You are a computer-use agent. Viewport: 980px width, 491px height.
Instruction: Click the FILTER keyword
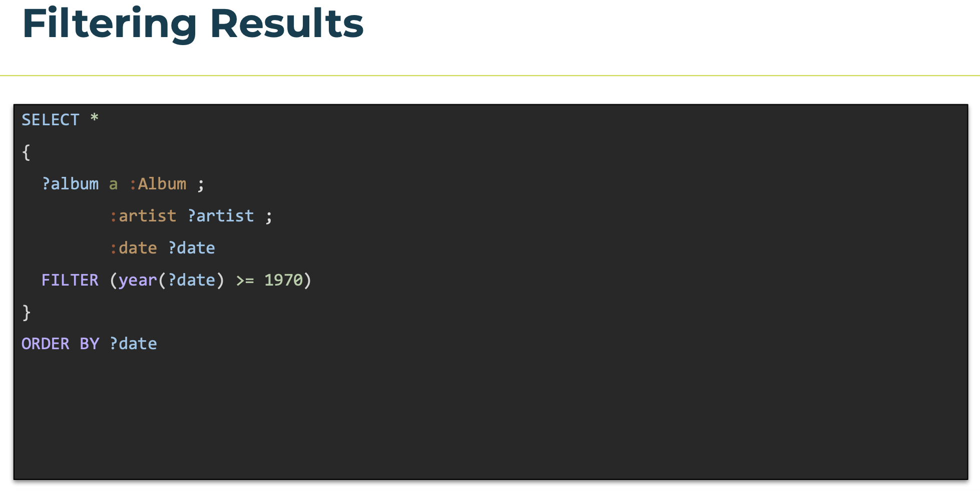pos(70,280)
